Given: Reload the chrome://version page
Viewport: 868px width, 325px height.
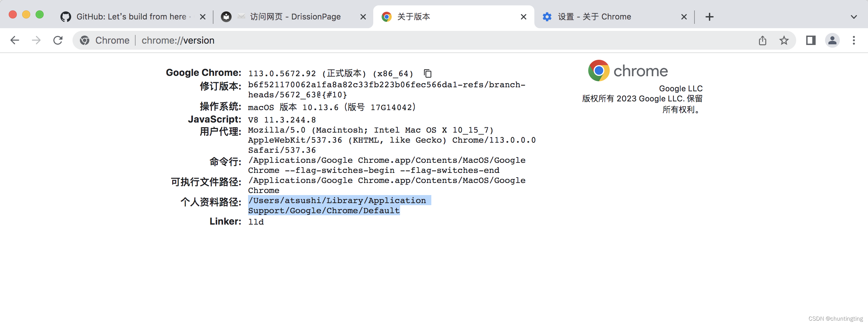Looking at the screenshot, I should coord(58,40).
